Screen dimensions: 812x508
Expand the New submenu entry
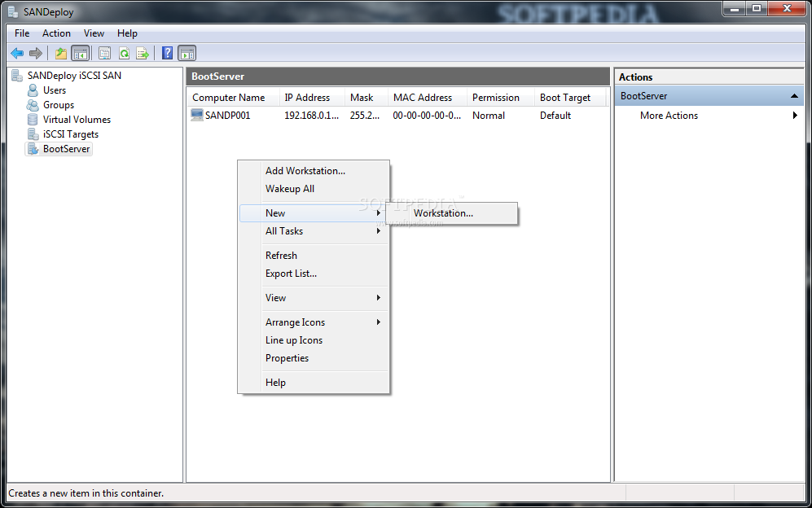[314, 213]
